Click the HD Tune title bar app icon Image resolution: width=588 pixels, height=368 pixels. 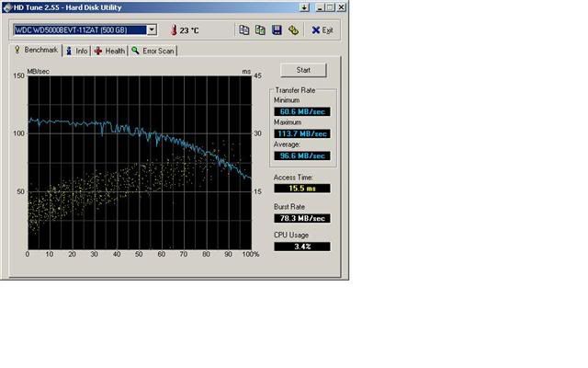tap(6, 6)
